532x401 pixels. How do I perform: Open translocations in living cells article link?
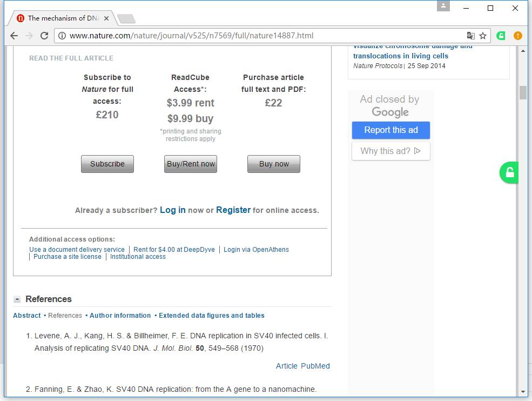pyautogui.click(x=401, y=56)
